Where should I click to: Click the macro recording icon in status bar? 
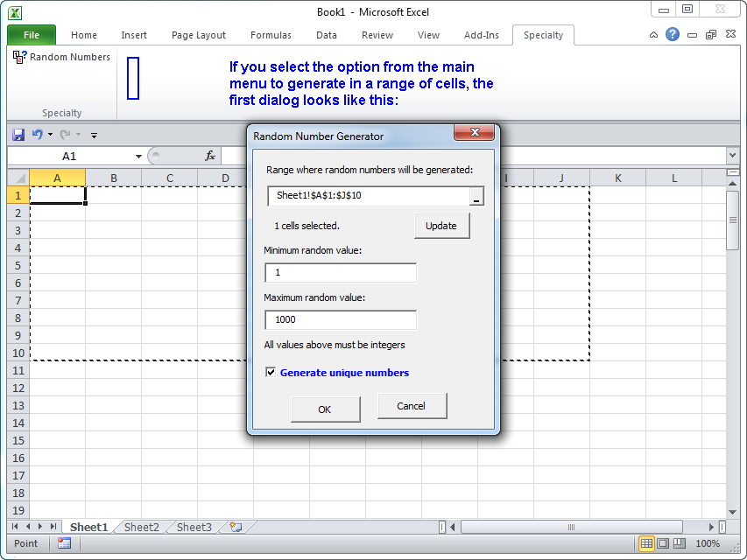tap(64, 543)
